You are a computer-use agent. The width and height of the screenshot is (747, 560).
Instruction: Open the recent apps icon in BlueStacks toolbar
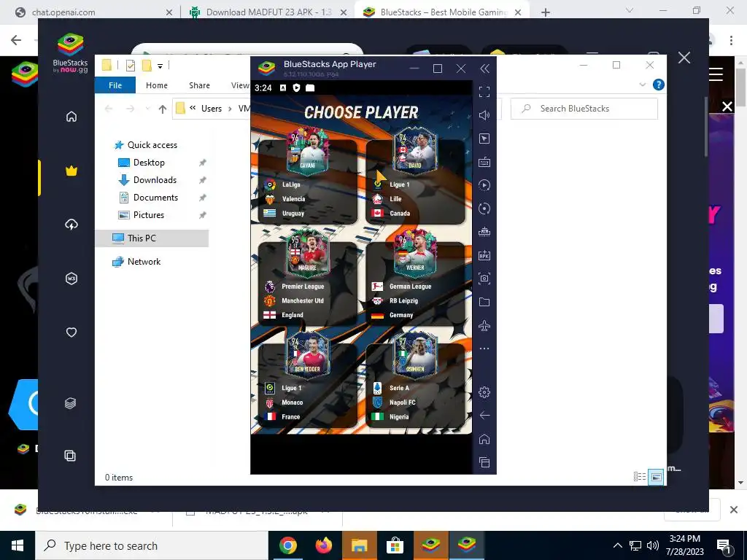coord(484,462)
